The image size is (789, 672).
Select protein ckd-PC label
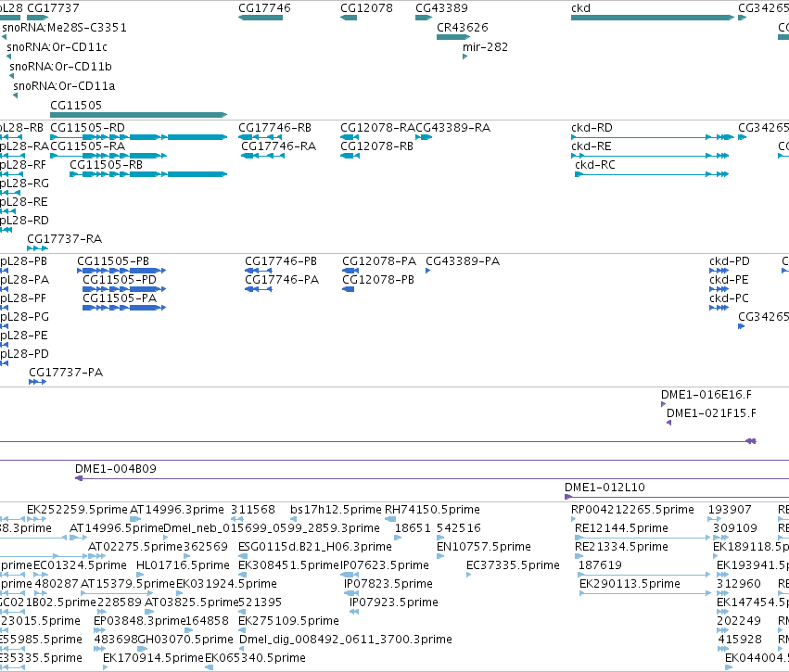point(729,298)
